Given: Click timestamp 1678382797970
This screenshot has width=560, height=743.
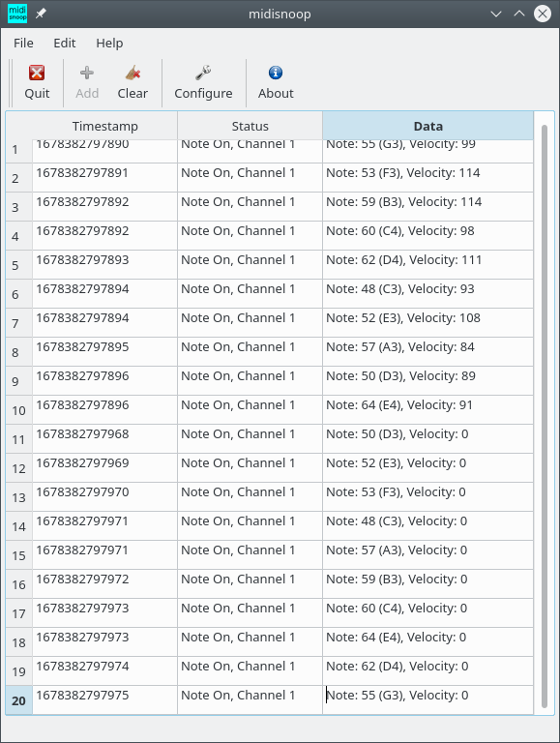Looking at the screenshot, I should (105, 497).
